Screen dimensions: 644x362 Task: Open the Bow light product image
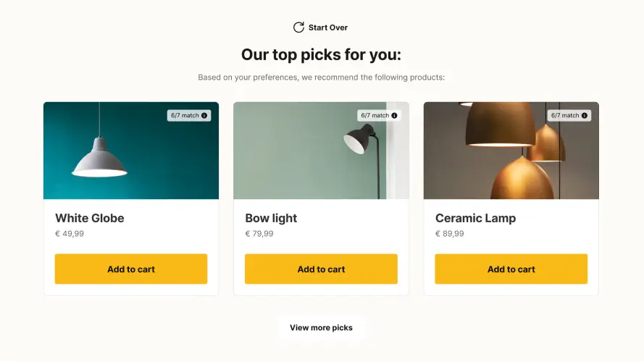coord(304,156)
